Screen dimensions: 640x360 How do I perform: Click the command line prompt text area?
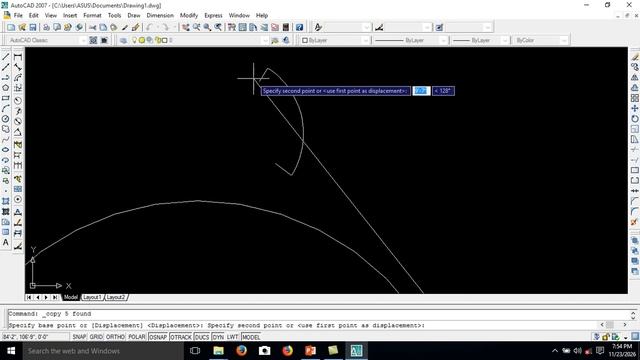(x=303, y=325)
